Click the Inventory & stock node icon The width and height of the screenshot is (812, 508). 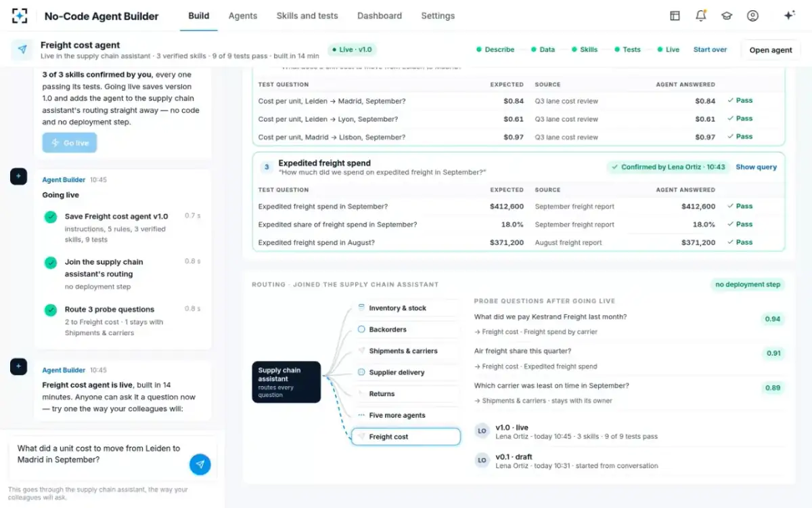pos(362,308)
